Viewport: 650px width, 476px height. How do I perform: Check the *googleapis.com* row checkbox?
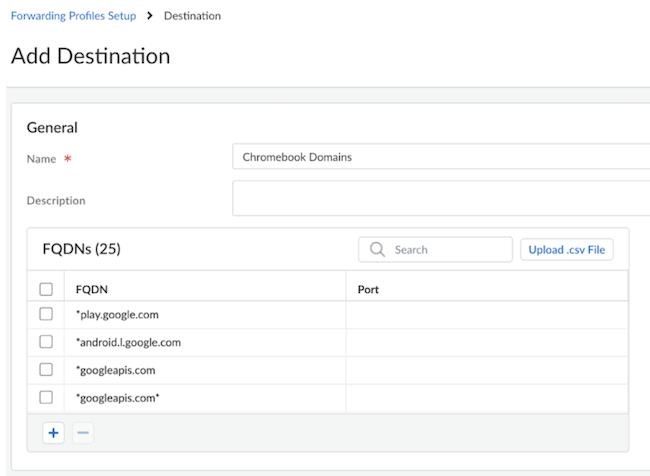click(x=46, y=397)
